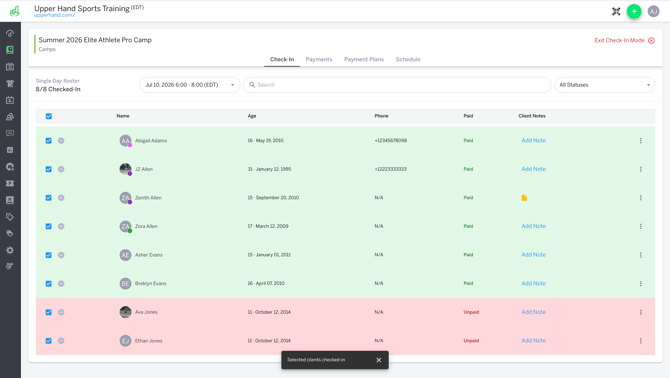
Task: Open the calendar icon in sidebar
Action: tap(10, 67)
